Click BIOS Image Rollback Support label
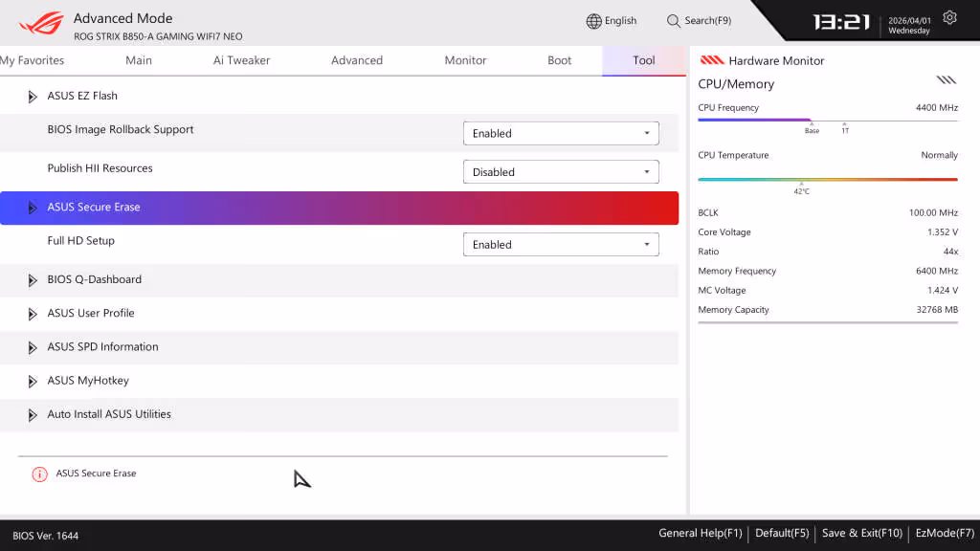 point(121,129)
